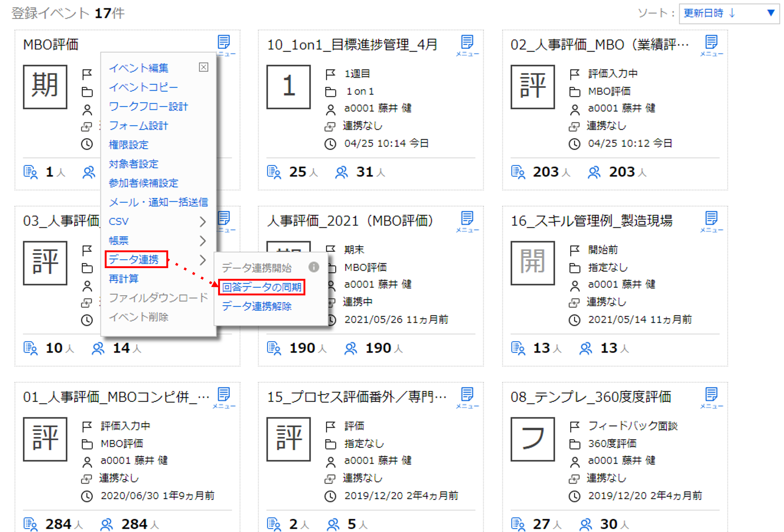Click info icon beside データ連携開始
The width and height of the screenshot is (784, 532).
pos(314,267)
